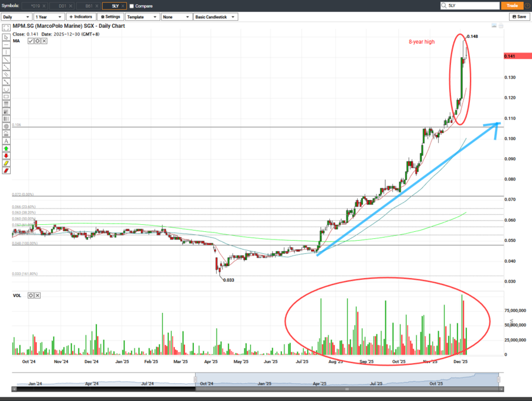Remove the VOL indicator with X
This screenshot has width=532, height=401.
point(37,295)
